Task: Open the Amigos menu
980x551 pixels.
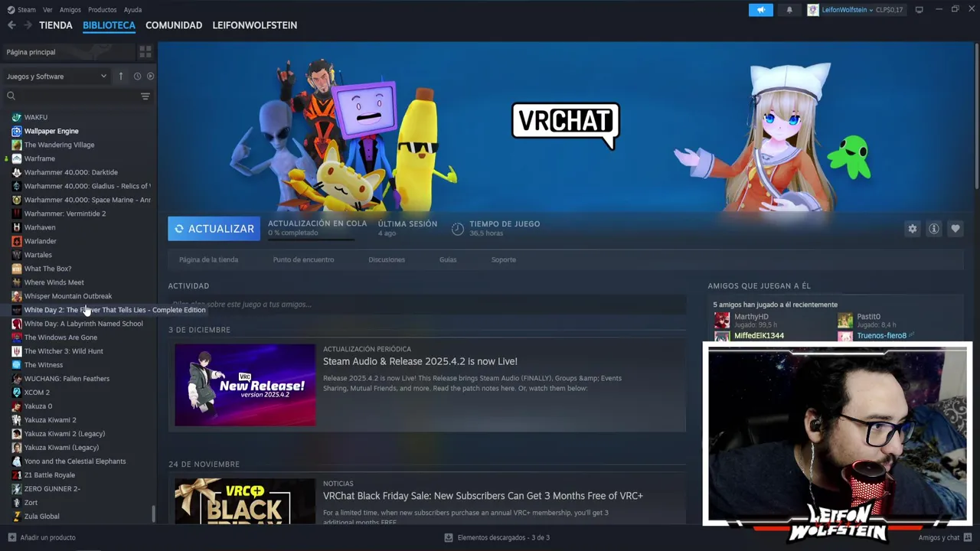Action: [70, 10]
